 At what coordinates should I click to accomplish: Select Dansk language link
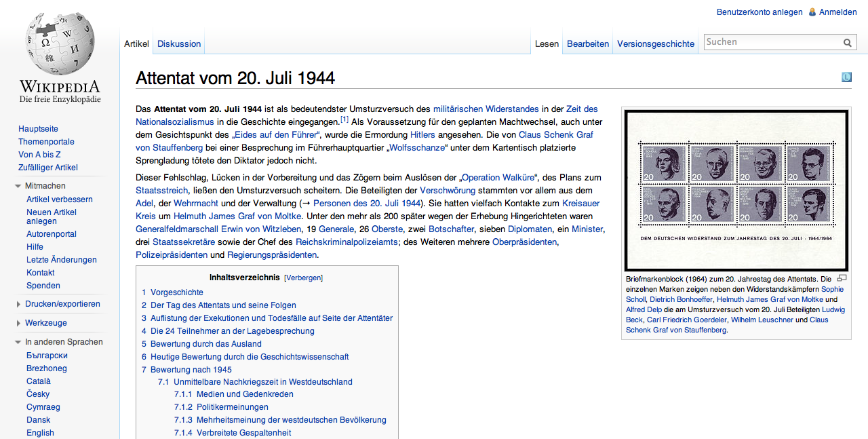click(39, 420)
